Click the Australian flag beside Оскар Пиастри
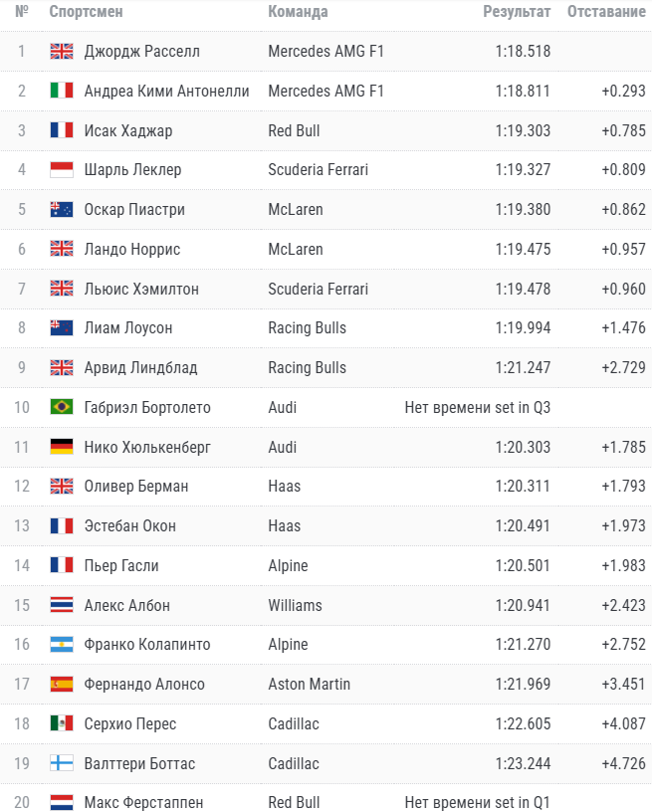This screenshot has height=812, width=652. [62, 210]
